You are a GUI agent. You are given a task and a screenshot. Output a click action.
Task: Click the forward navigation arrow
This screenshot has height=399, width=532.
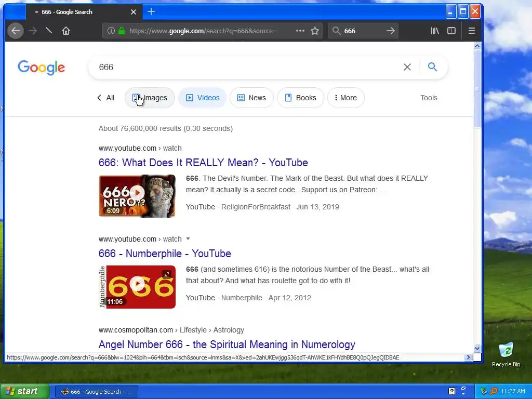click(x=33, y=31)
